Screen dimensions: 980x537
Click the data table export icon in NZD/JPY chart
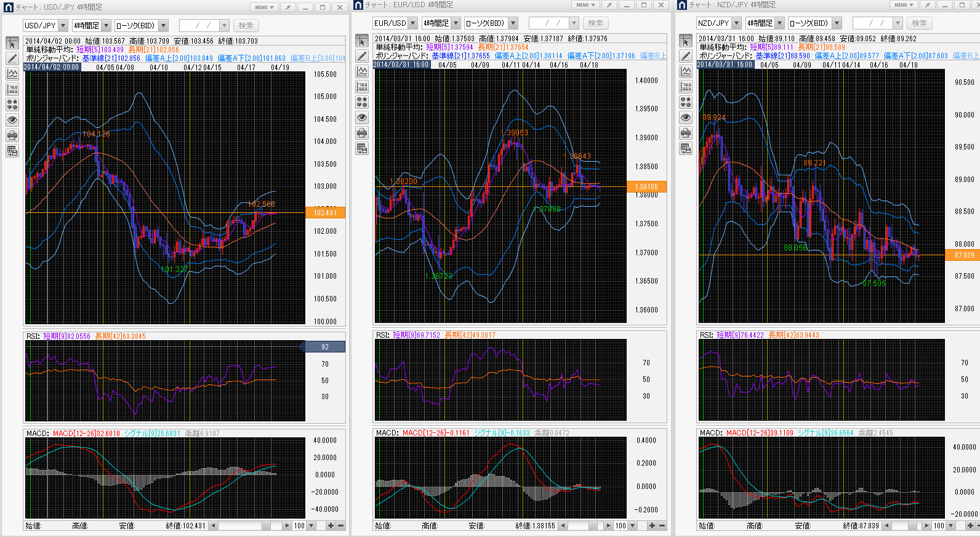tap(686, 148)
